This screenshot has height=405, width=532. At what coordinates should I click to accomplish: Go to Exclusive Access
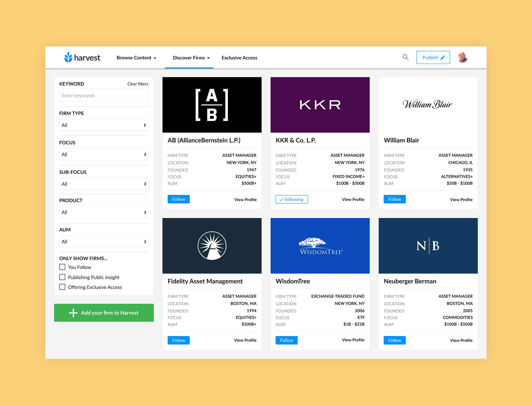pyautogui.click(x=239, y=58)
